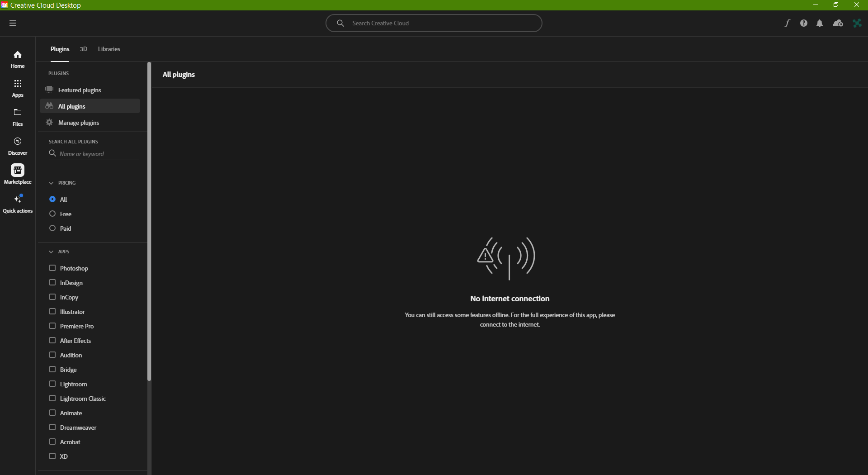Select the Paid pricing option
The height and width of the screenshot is (475, 868).
[52, 228]
